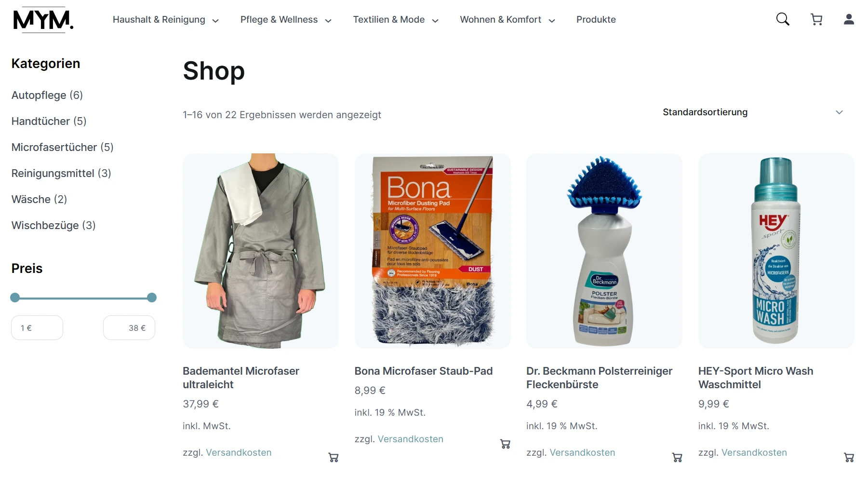Expand the Pflege & Wellness menu
Screen dimensions: 868x488
click(286, 20)
